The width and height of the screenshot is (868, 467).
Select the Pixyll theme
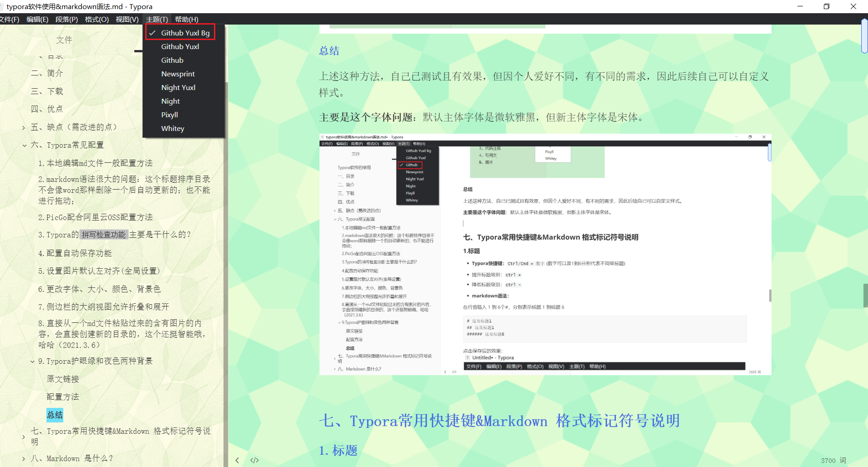point(170,115)
